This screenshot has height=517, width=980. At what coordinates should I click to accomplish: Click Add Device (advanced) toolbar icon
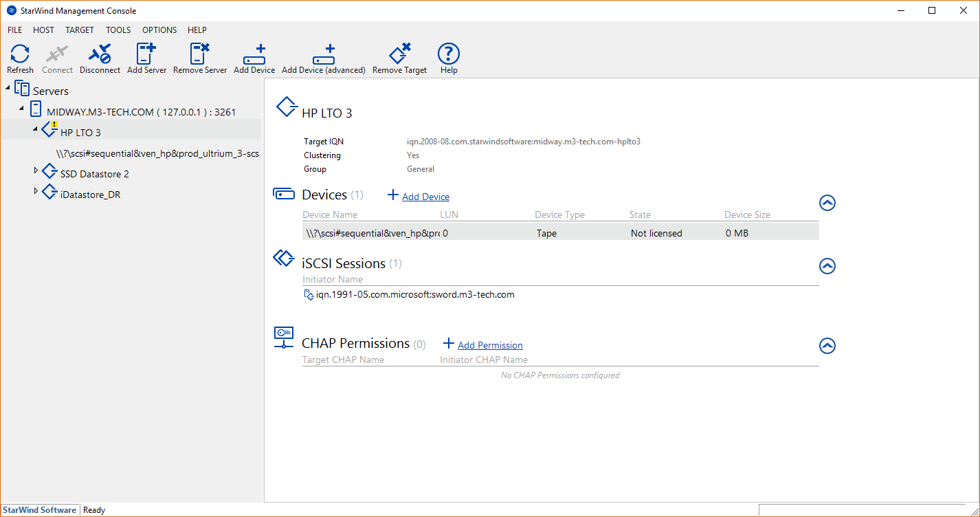[x=323, y=54]
